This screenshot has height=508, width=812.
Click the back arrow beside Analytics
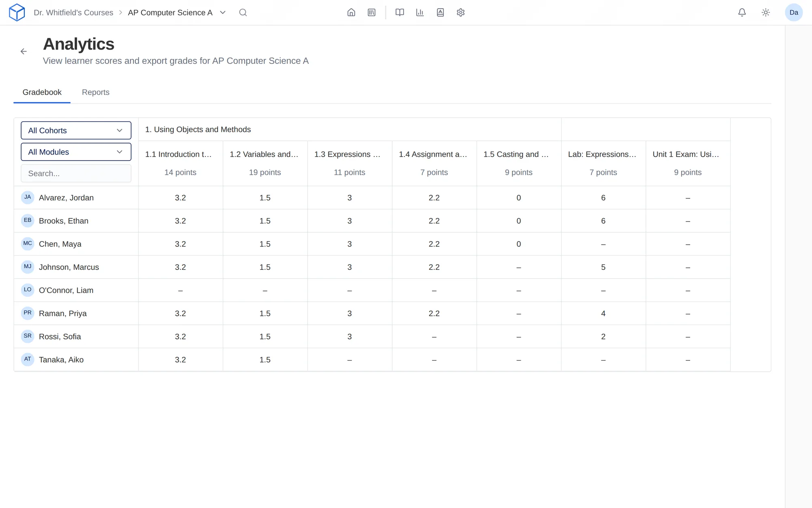tap(24, 51)
